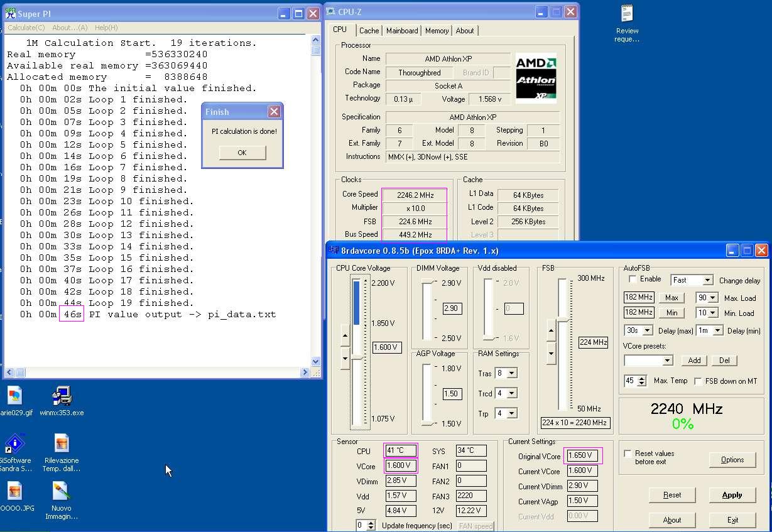This screenshot has width=772, height=532.
Task: Click the FAN speed button
Action: coord(476,526)
